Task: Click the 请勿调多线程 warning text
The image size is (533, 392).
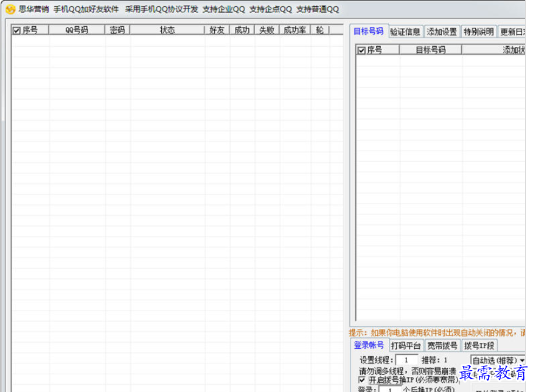Action: [407, 371]
